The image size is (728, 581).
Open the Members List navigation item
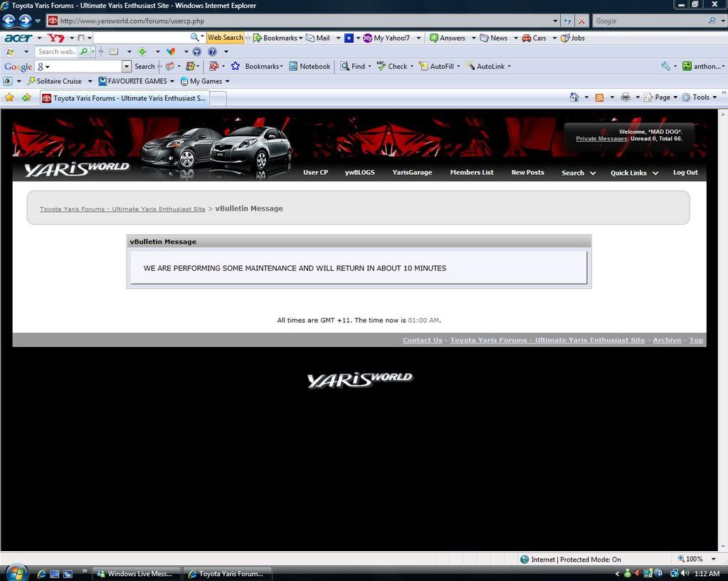click(x=471, y=173)
